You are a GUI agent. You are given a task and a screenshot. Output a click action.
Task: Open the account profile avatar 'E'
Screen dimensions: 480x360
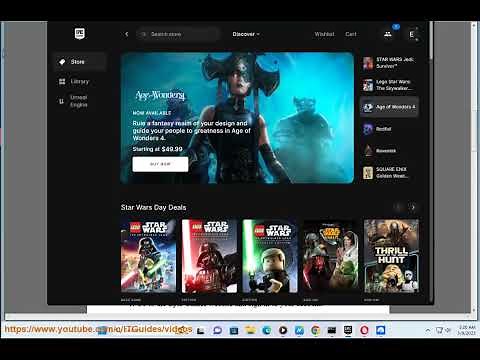pos(412,34)
